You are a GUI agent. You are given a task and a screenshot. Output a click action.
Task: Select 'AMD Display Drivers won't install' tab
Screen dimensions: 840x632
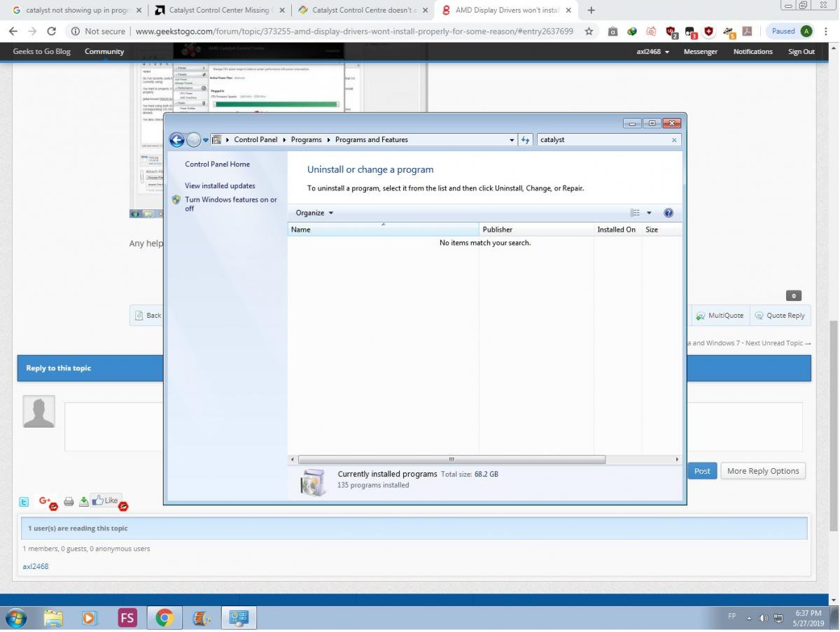(505, 10)
